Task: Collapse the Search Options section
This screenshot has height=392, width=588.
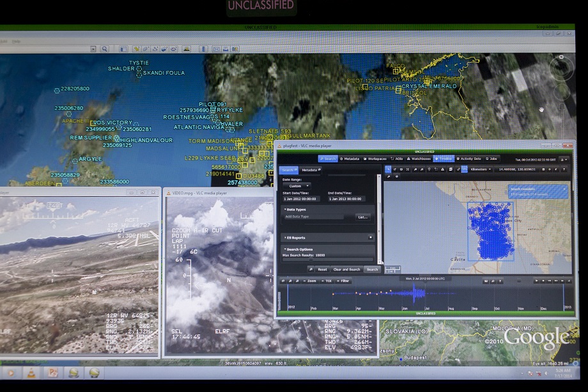Action: point(298,249)
